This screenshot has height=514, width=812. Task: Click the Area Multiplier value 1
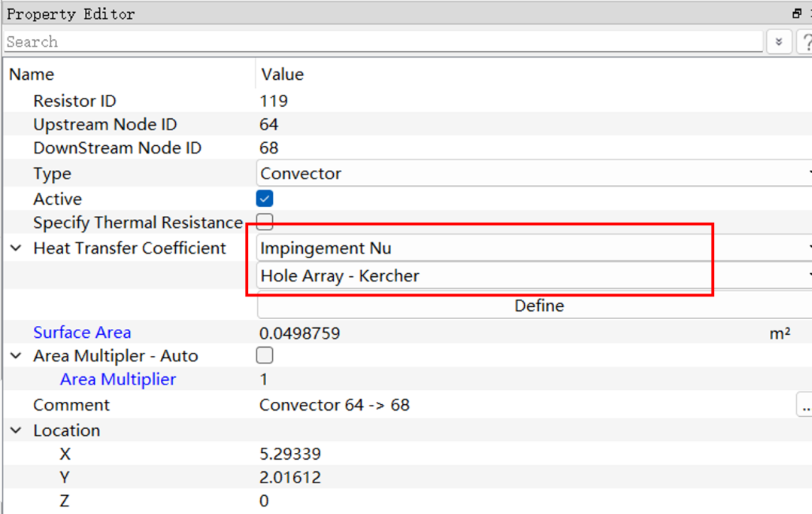pyautogui.click(x=264, y=379)
